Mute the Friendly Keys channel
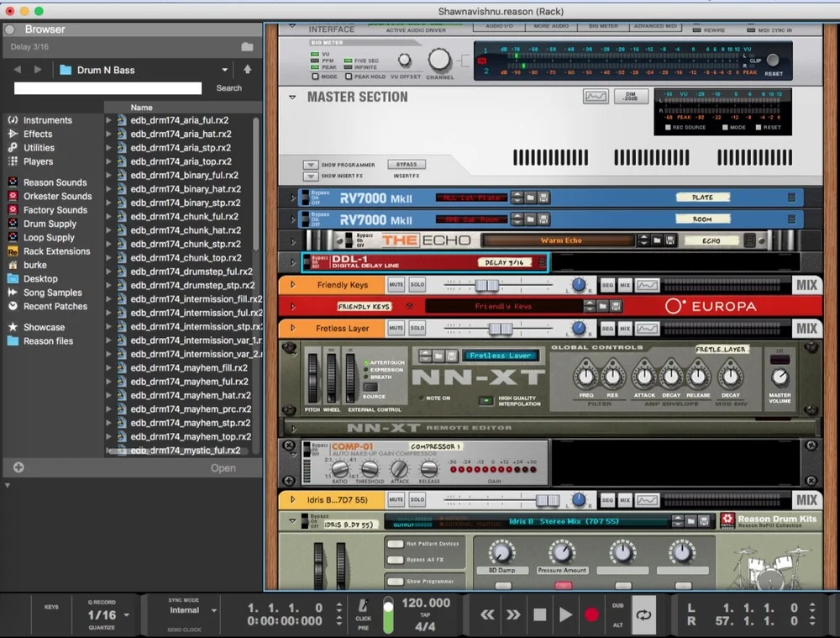Image resolution: width=840 pixels, height=638 pixels. 396,285
